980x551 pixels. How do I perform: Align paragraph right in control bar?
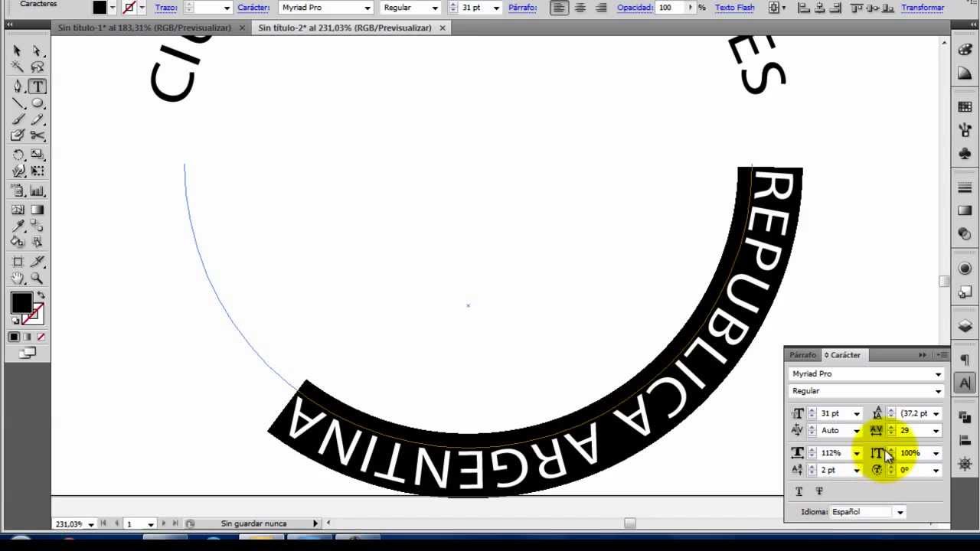click(x=601, y=8)
